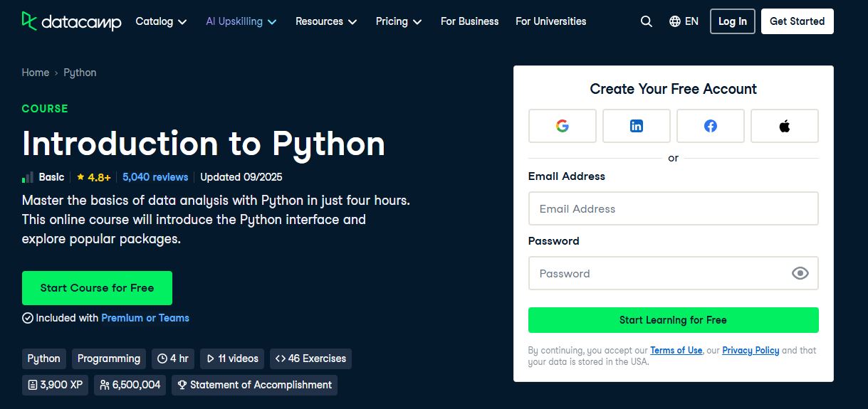Image resolution: width=868 pixels, height=409 pixels.
Task: Toggle password visibility eye icon
Action: tap(800, 273)
